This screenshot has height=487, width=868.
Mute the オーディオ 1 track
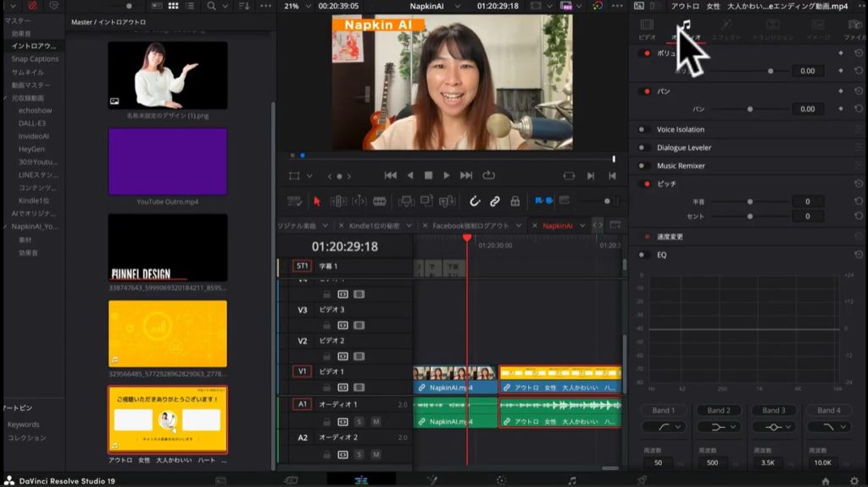pos(376,421)
